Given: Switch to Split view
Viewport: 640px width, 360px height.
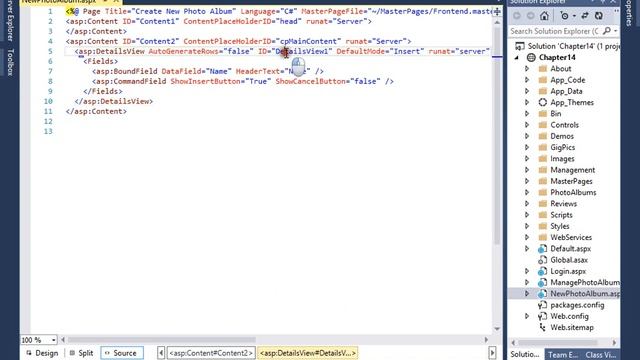Looking at the screenshot, I should tap(81, 353).
